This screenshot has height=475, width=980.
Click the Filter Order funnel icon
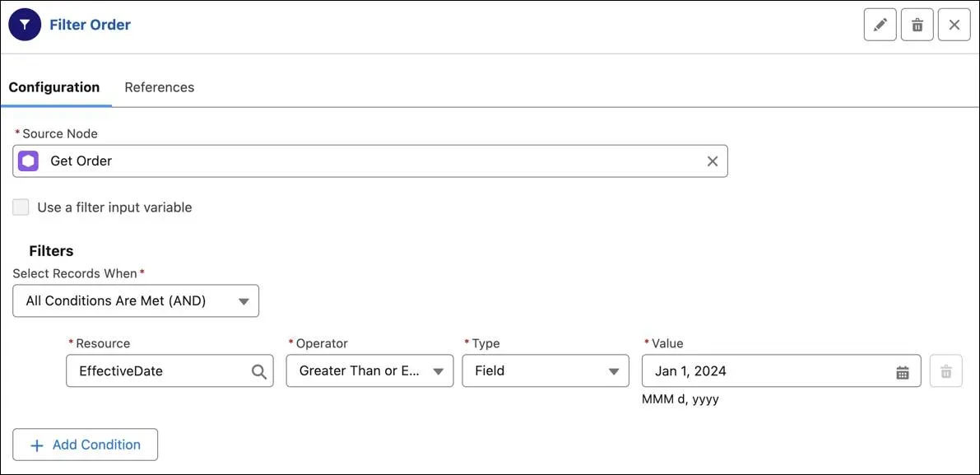pyautogui.click(x=25, y=25)
